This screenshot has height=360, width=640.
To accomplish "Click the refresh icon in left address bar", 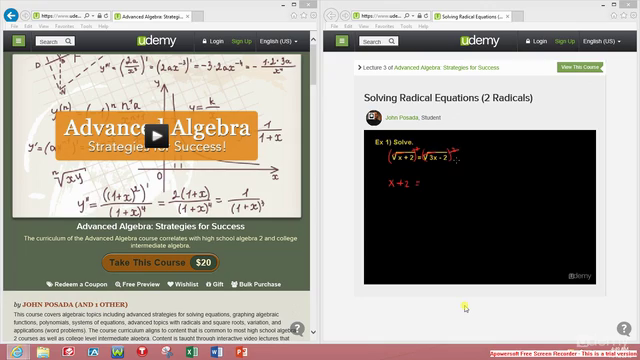I will coord(106,16).
